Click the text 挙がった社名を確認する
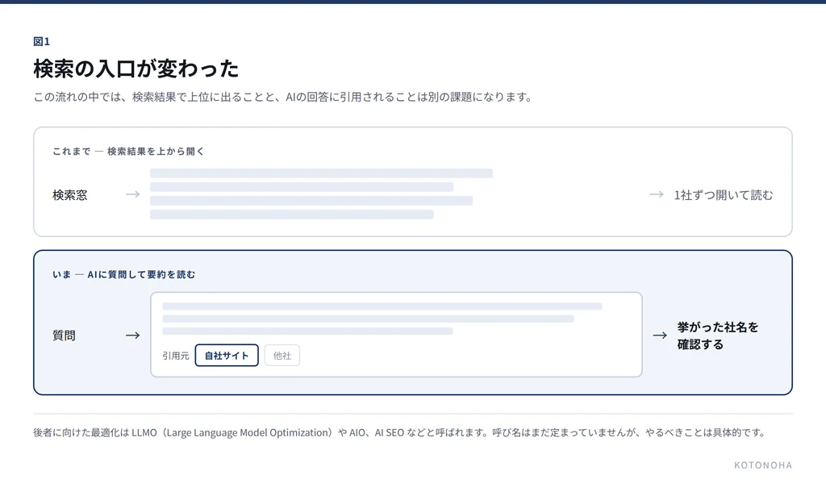The height and width of the screenshot is (504, 826). point(717,335)
